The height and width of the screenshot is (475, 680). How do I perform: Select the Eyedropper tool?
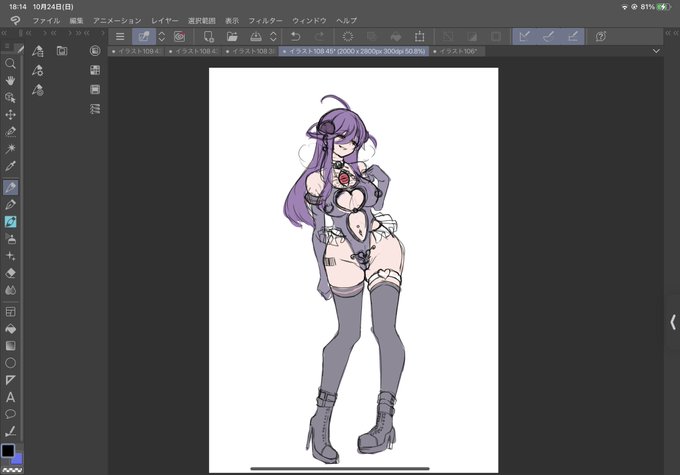tap(10, 166)
